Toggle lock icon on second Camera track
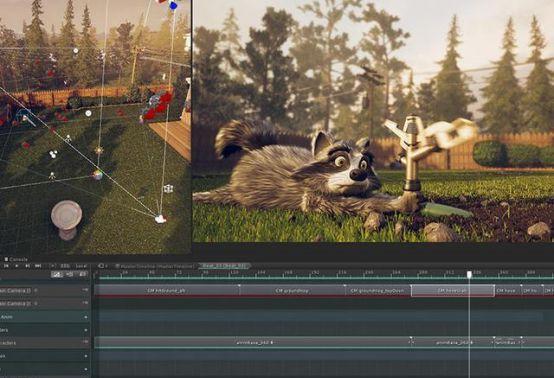Viewport: 554px width, 378px height. click(85, 303)
